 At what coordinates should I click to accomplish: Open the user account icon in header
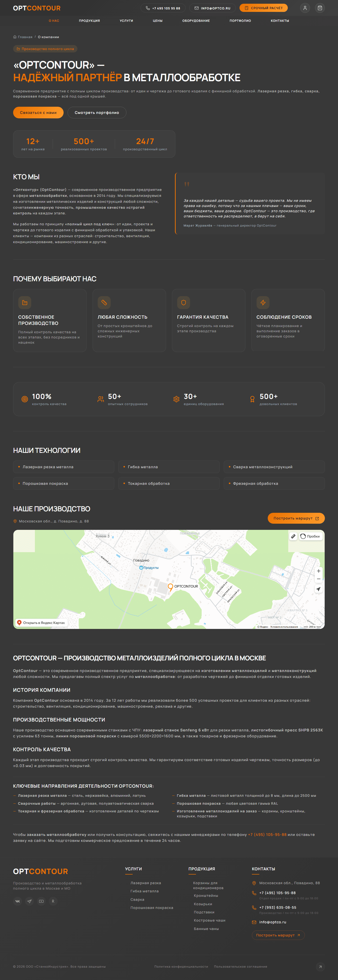(305, 8)
